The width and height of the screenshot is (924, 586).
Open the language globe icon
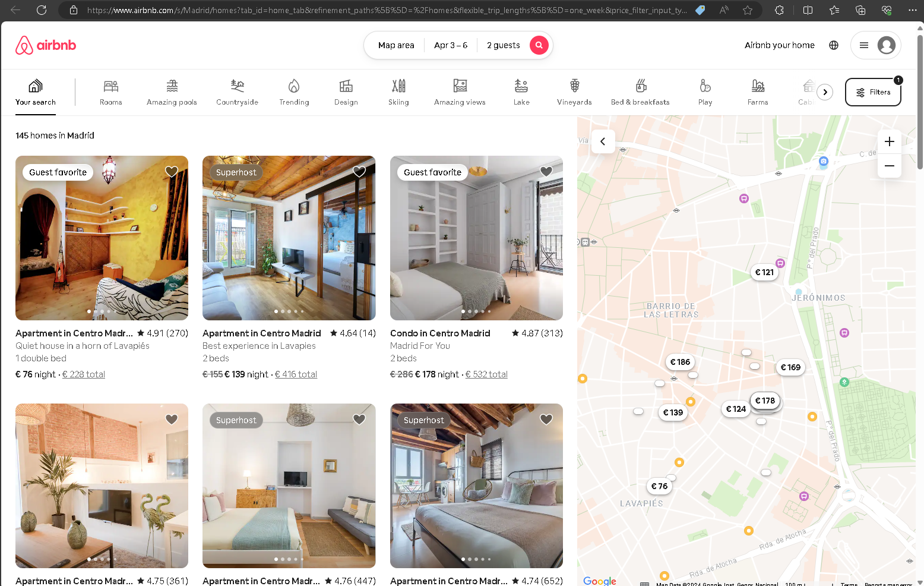click(x=834, y=45)
